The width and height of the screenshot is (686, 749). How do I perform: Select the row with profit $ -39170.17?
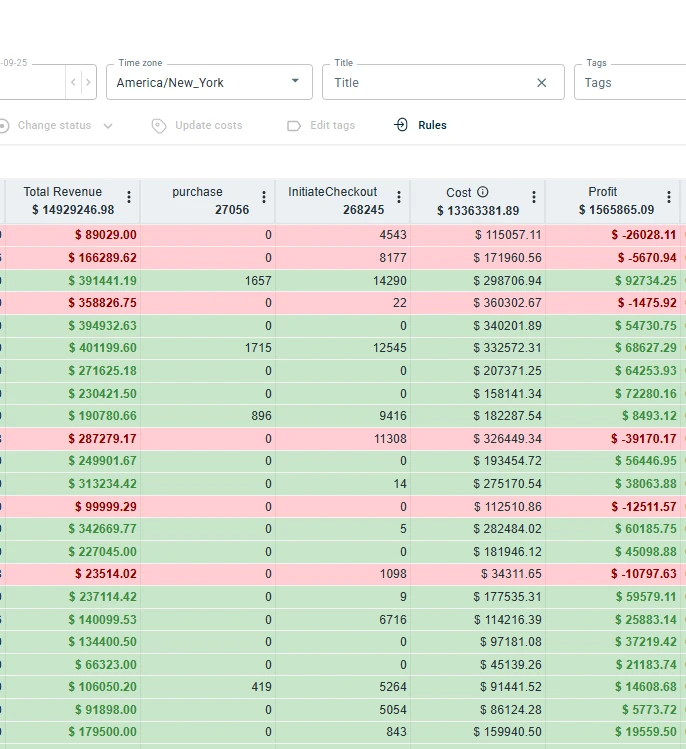[x=343, y=439]
